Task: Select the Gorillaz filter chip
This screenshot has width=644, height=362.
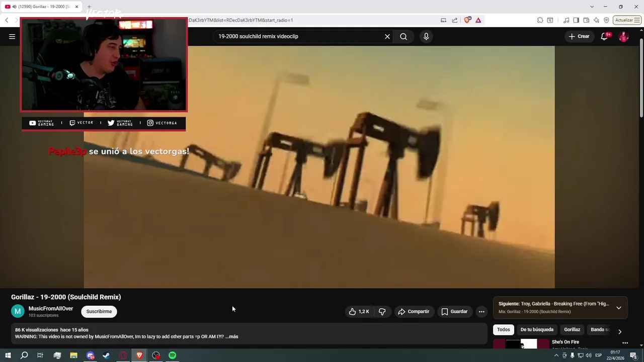Action: click(x=572, y=330)
